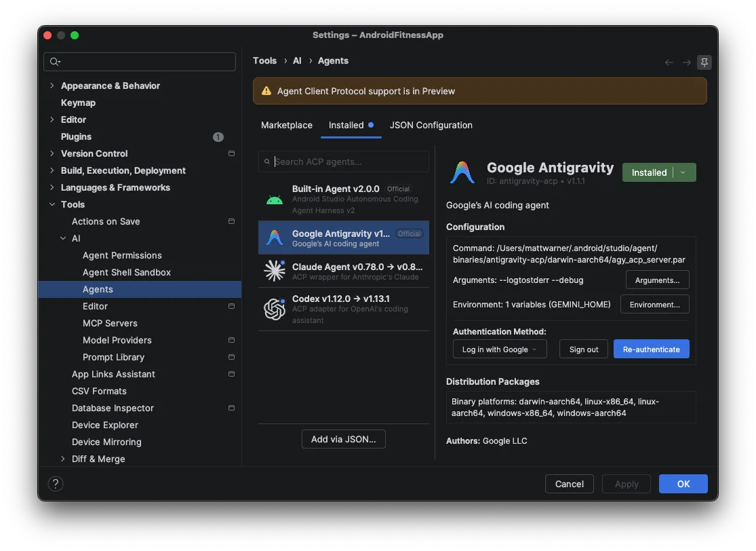Image resolution: width=756 pixels, height=551 pixels.
Task: Open Plugins settings page
Action: [76, 137]
